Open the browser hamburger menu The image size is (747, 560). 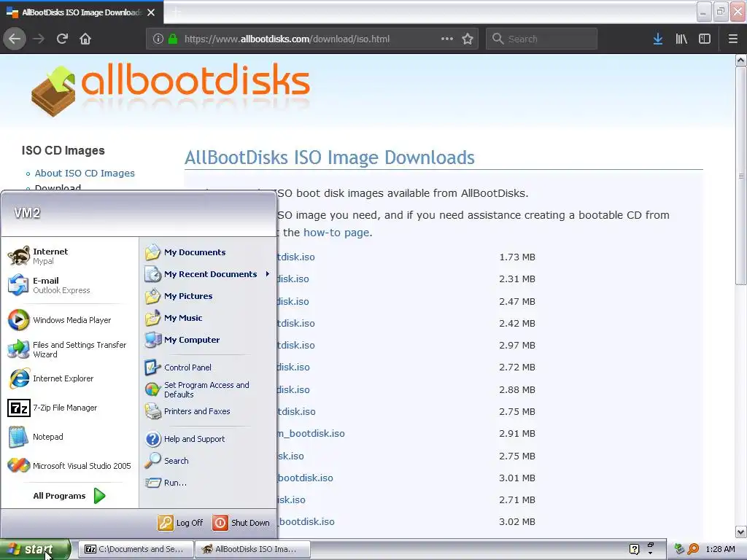732,39
